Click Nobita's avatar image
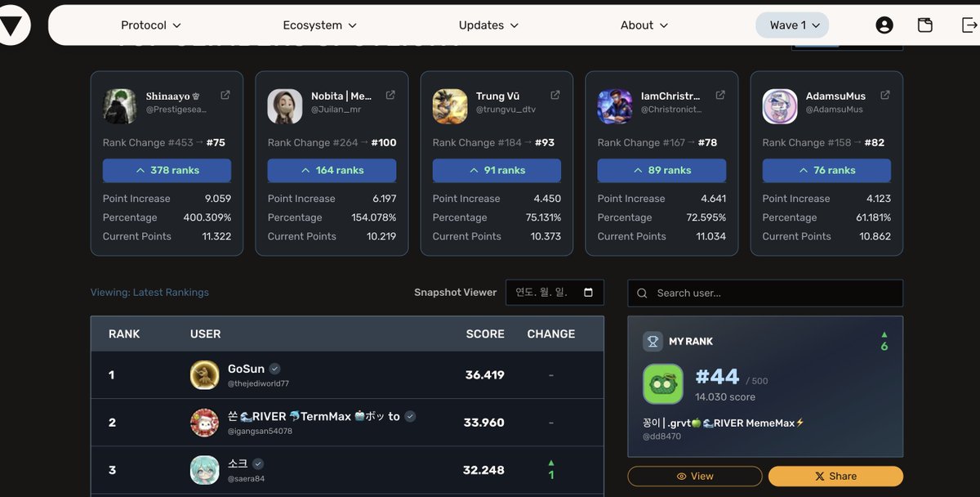This screenshot has width=980, height=497. [x=285, y=106]
